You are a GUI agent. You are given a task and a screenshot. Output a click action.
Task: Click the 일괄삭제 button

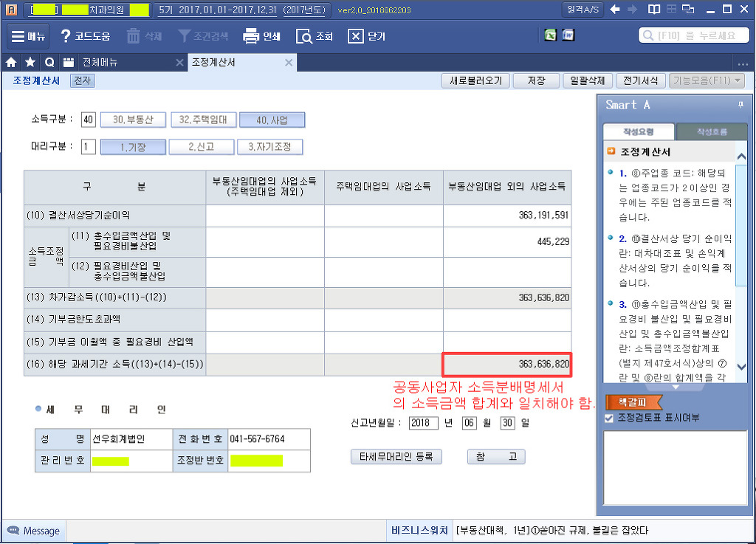coord(587,80)
